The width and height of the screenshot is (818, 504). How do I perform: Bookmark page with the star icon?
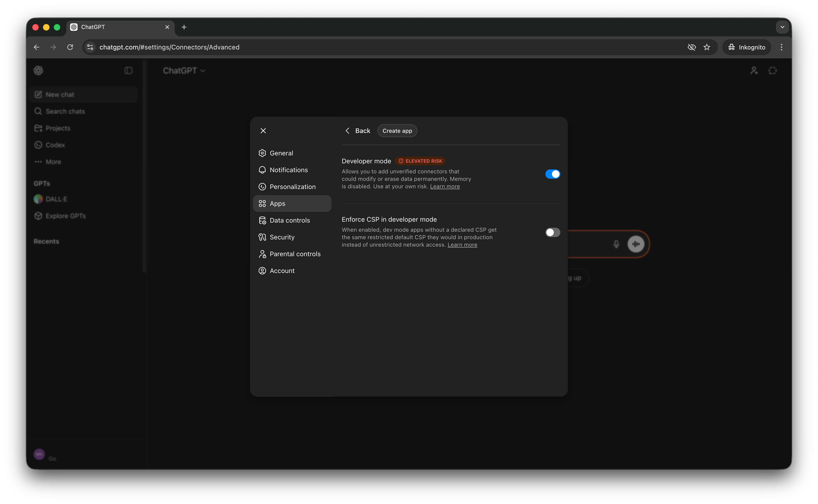tap(707, 47)
